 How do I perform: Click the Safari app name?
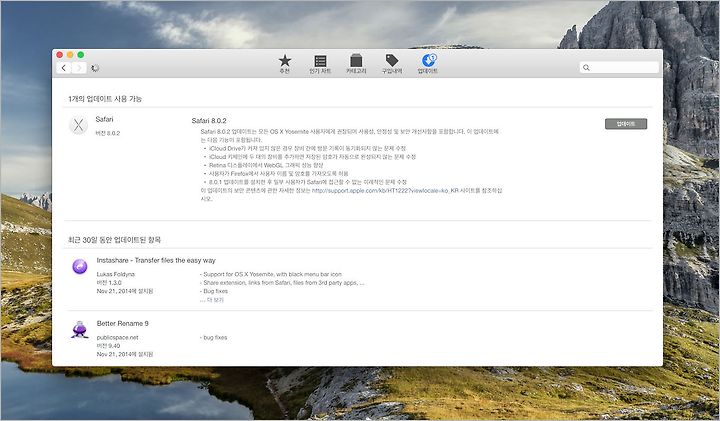point(104,119)
